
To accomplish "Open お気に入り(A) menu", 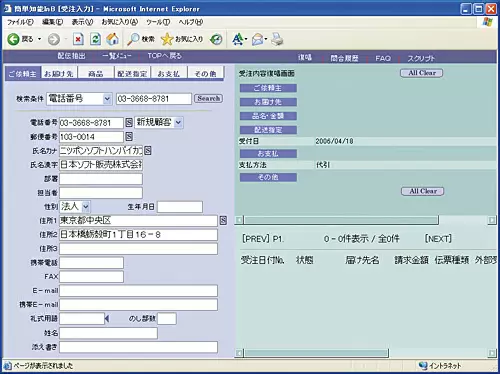I will click(120, 22).
